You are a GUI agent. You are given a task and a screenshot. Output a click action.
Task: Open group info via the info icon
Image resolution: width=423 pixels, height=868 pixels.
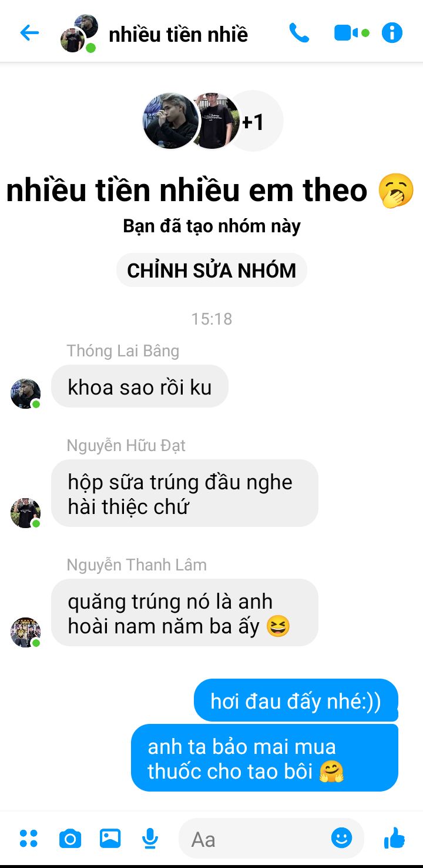[392, 33]
